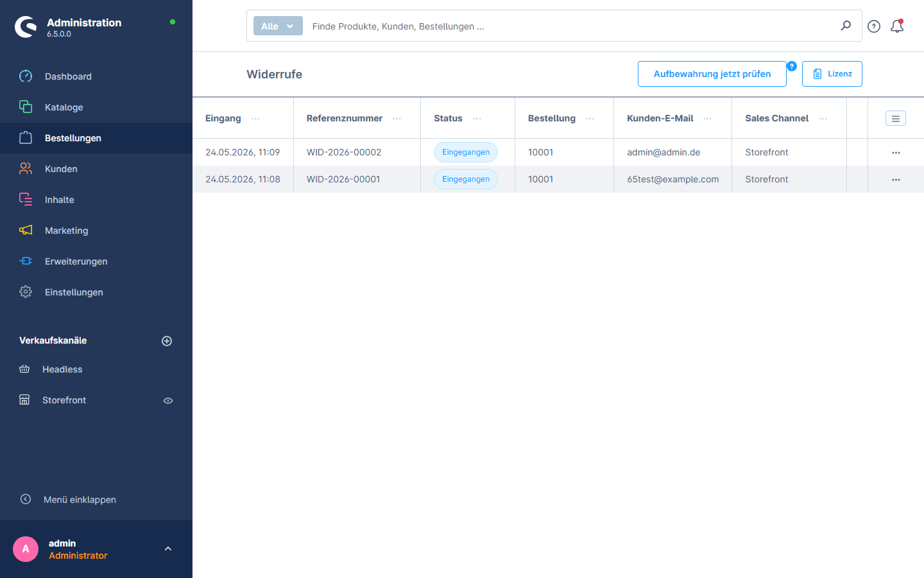Screen dimensions: 924x578
Task: Click reference WID-2026-00001
Action: coord(343,179)
